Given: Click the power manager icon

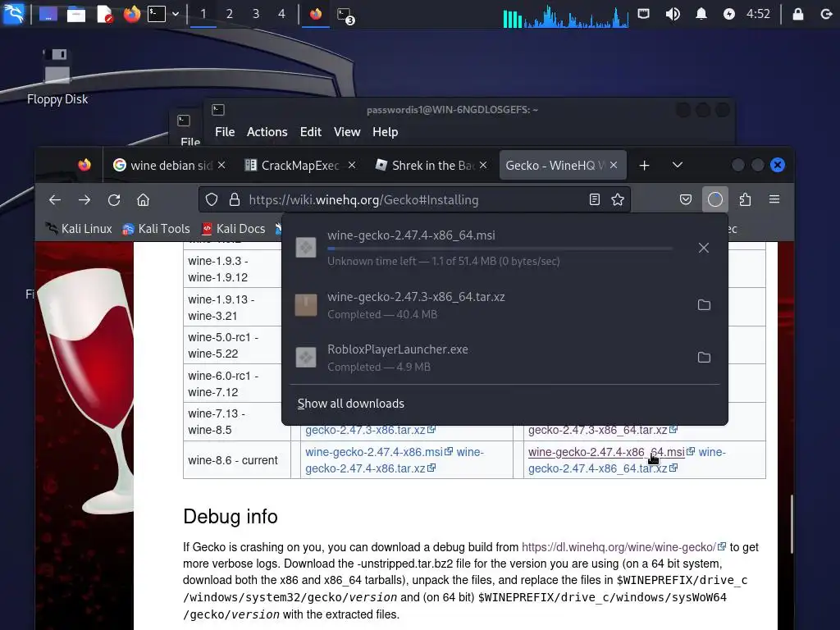Looking at the screenshot, I should coord(728,13).
